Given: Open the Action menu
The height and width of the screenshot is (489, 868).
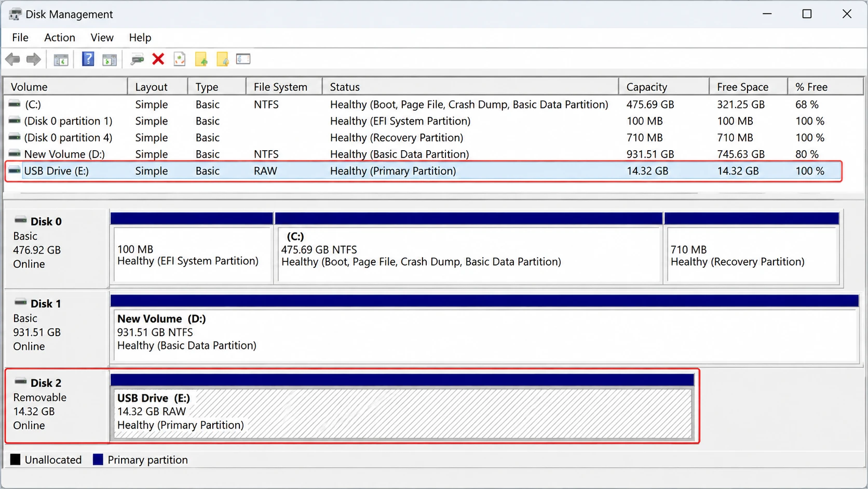Looking at the screenshot, I should [x=60, y=37].
